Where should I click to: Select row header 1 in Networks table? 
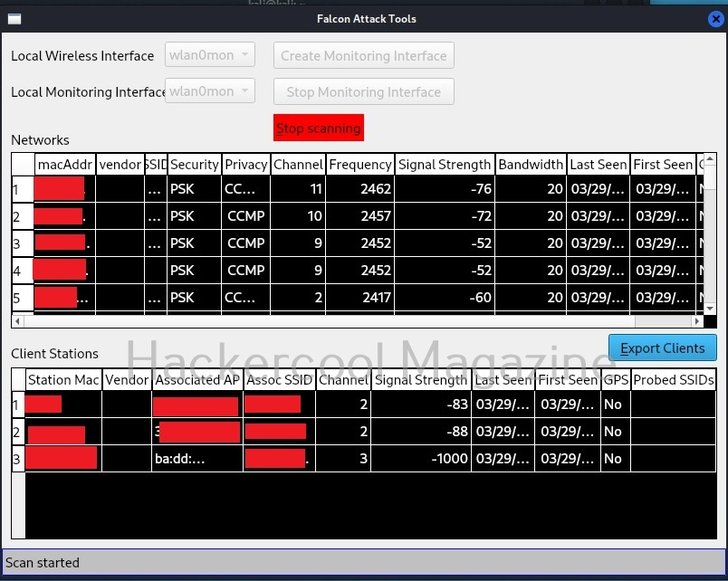[23, 189]
